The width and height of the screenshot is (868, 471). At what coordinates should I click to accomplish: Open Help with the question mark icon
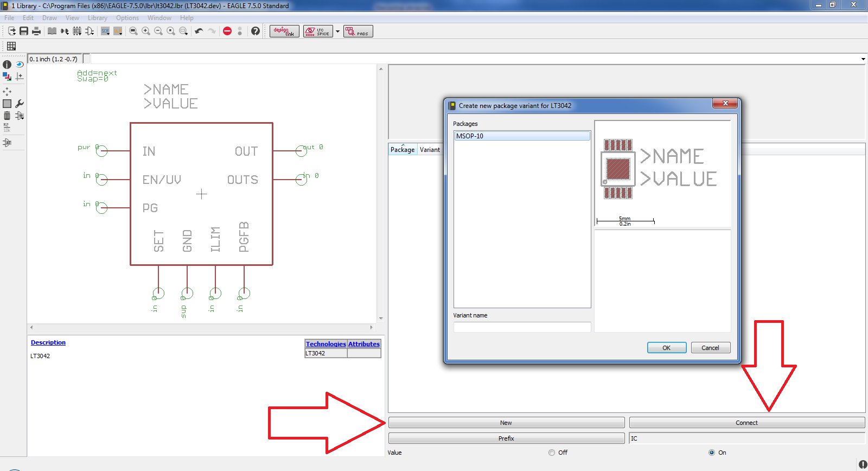coord(256,31)
